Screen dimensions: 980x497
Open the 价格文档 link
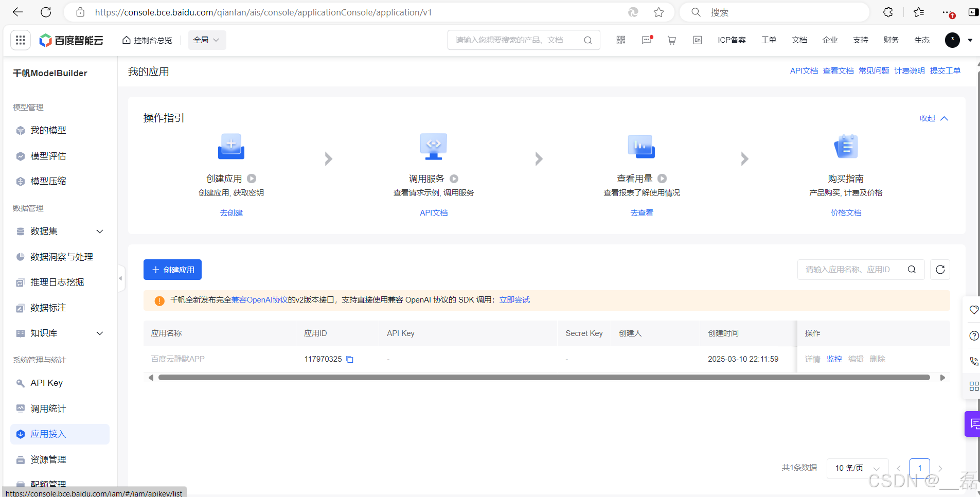[x=846, y=213]
